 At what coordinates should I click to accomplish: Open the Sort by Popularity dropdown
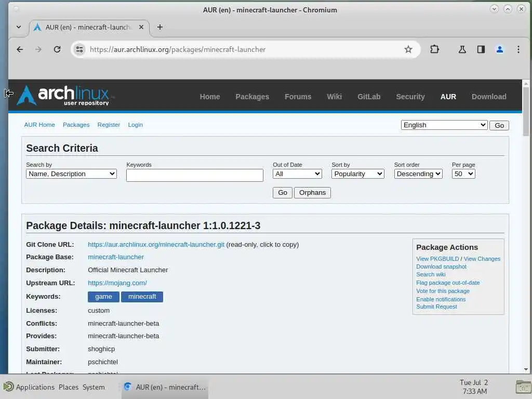click(x=357, y=174)
